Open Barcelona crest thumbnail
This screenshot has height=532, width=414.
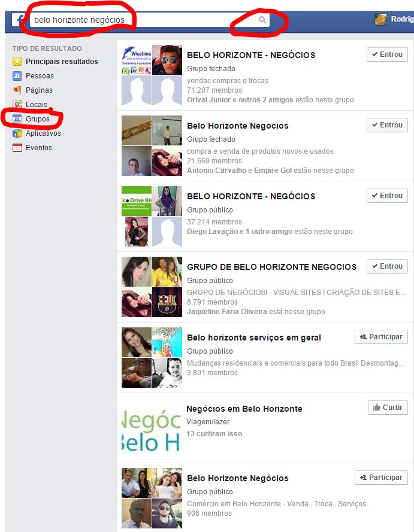167,302
